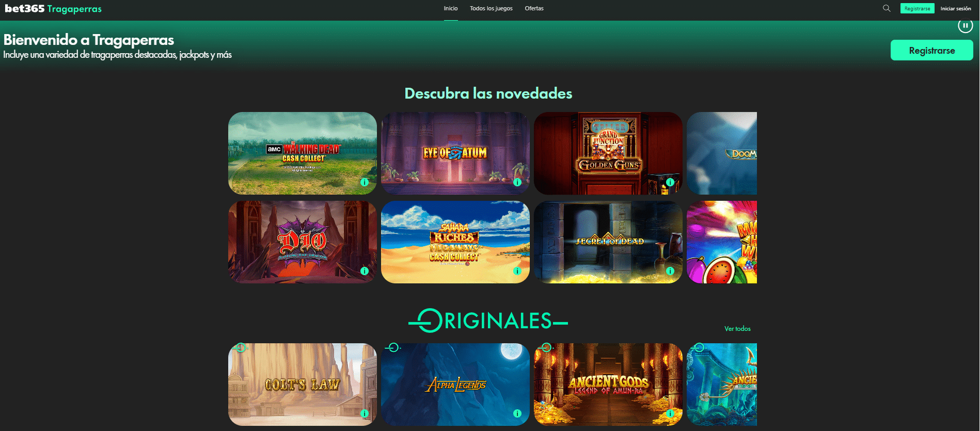
Task: Open Todos los juegos tab
Action: pos(491,8)
